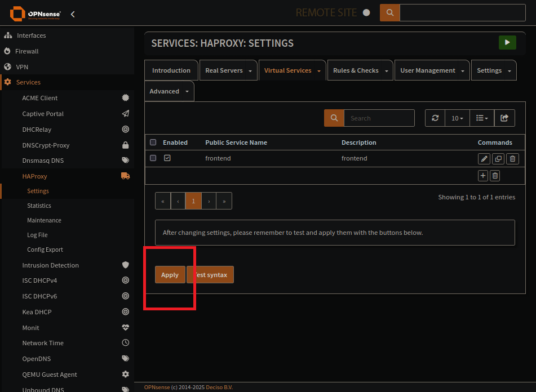The height and width of the screenshot is (392, 536).
Task: Open the User Management dropdown arrow
Action: pos(463,70)
